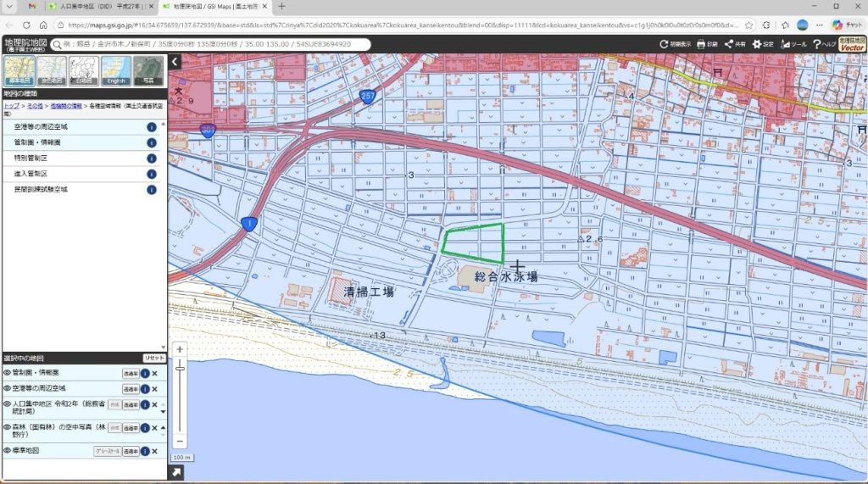868x484 pixels.
Task: Open the ツール (tools) menu icon
Action: click(793, 44)
